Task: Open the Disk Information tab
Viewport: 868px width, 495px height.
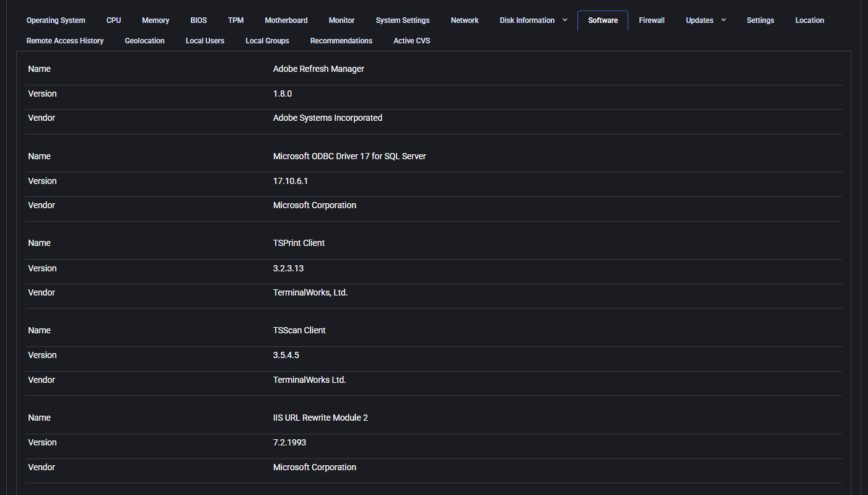Action: point(527,20)
